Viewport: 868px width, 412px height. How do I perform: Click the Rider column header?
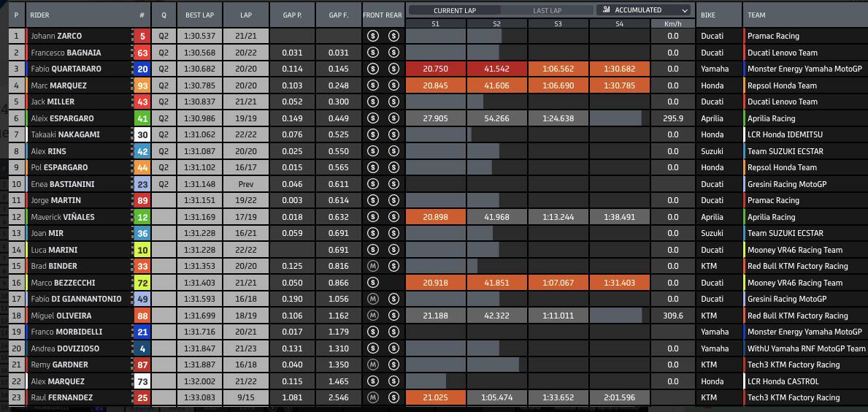click(x=80, y=15)
